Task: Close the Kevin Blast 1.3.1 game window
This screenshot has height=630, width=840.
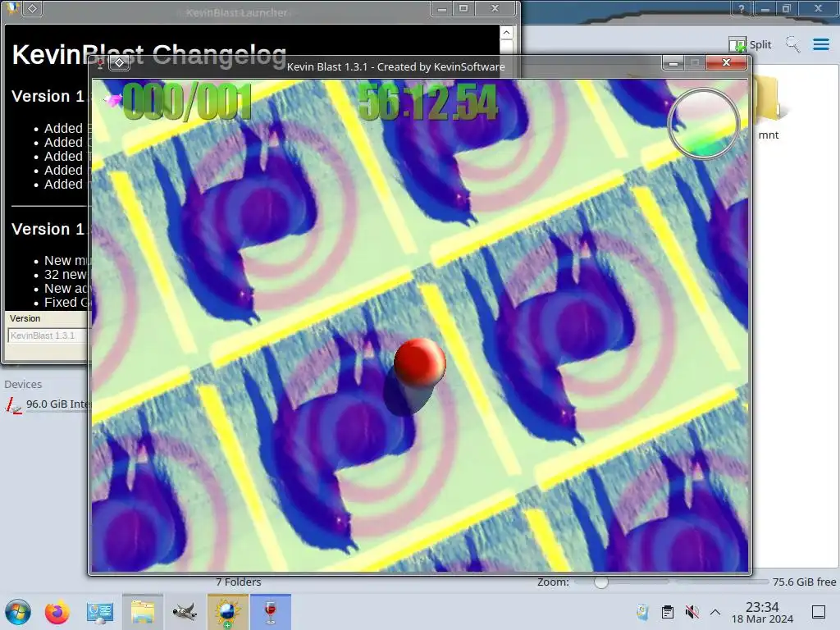Action: click(x=727, y=62)
